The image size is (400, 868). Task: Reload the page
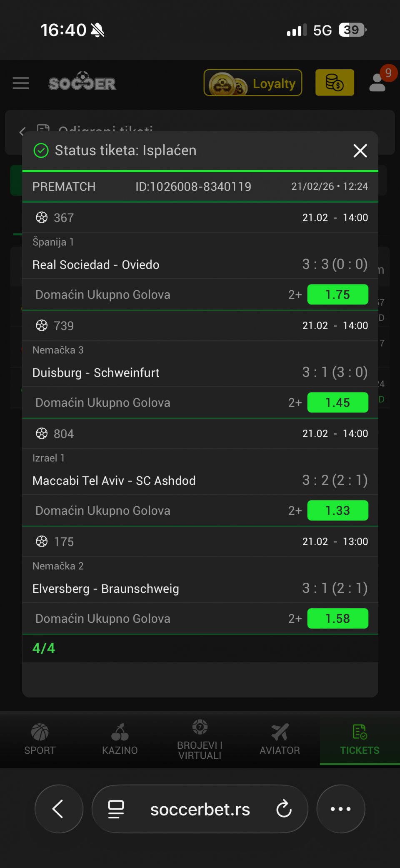click(284, 809)
